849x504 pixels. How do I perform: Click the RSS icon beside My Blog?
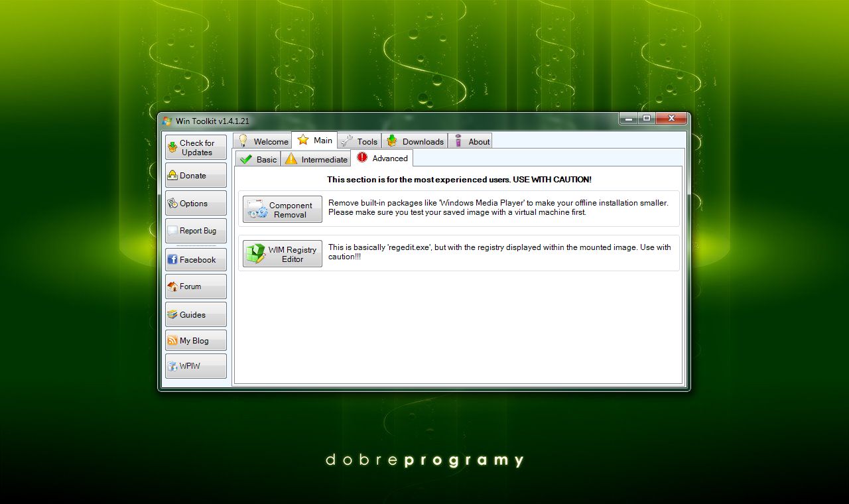pos(172,340)
